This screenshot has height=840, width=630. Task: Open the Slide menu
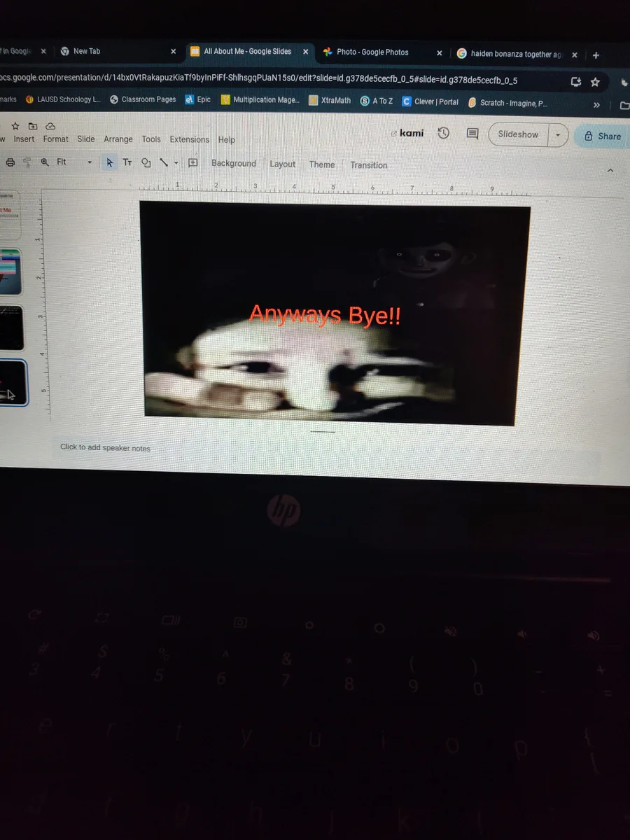[86, 139]
